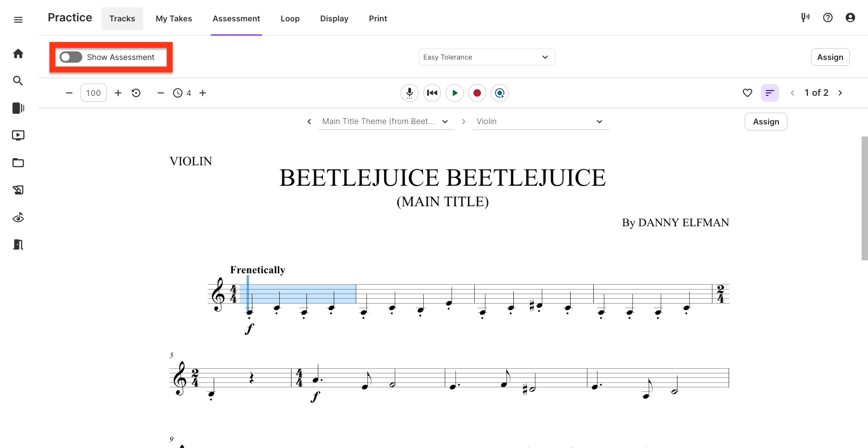This screenshot has width=868, height=448.
Task: Open the music library icon in sidebar
Action: pyautogui.click(x=18, y=108)
